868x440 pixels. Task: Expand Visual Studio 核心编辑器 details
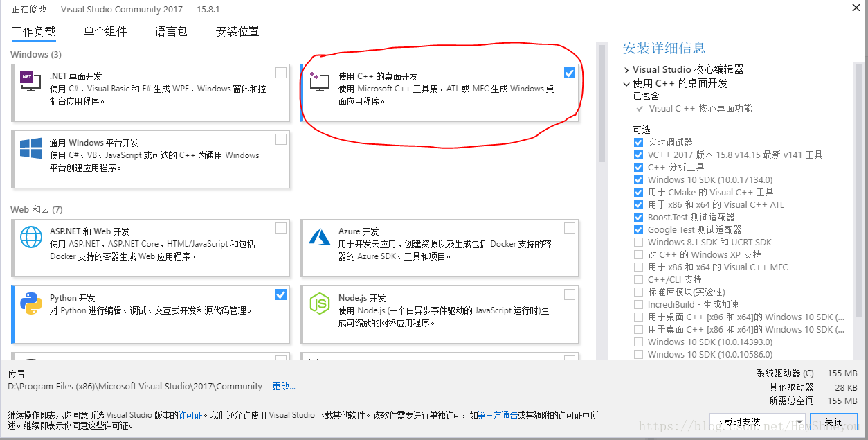[626, 70]
